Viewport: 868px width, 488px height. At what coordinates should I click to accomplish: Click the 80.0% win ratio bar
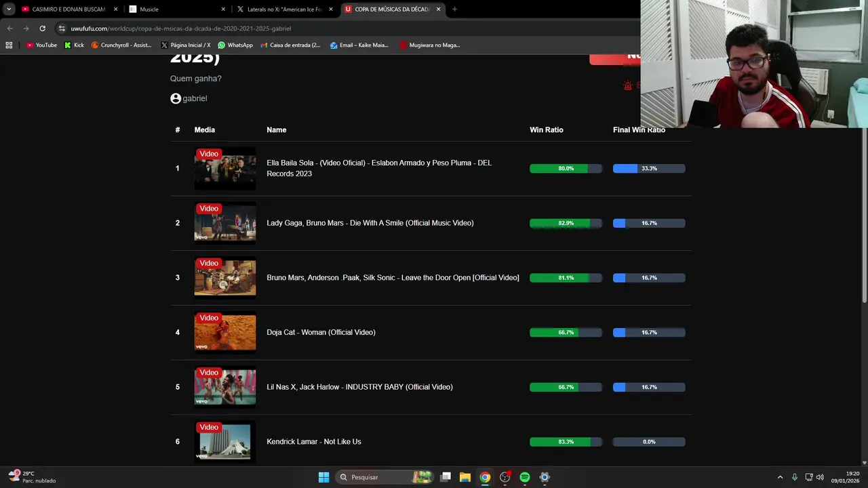click(566, 168)
